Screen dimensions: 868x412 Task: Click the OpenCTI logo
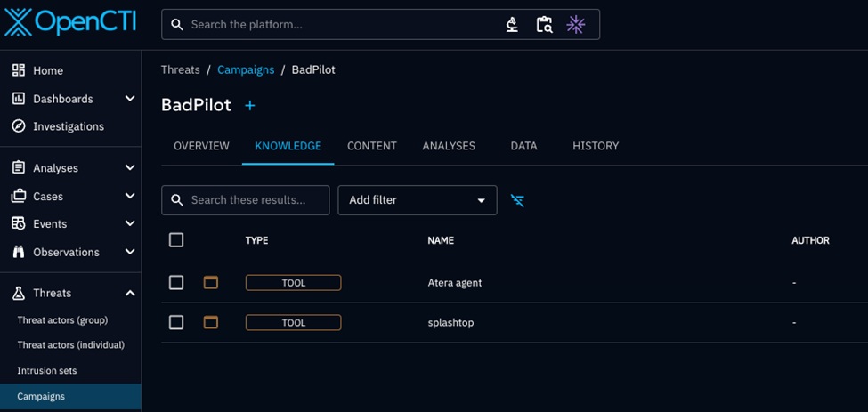click(x=70, y=22)
